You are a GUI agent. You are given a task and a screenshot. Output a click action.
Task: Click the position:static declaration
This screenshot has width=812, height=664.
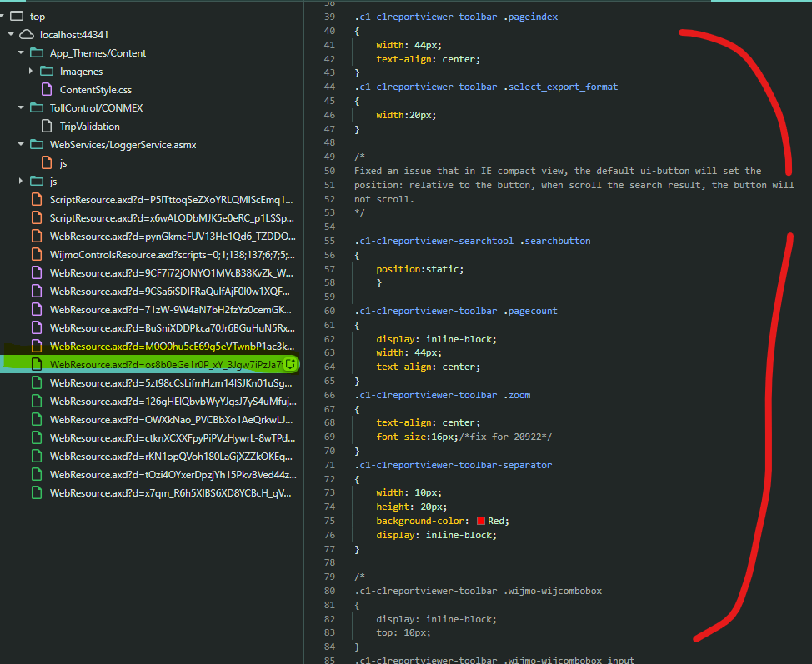(x=420, y=269)
